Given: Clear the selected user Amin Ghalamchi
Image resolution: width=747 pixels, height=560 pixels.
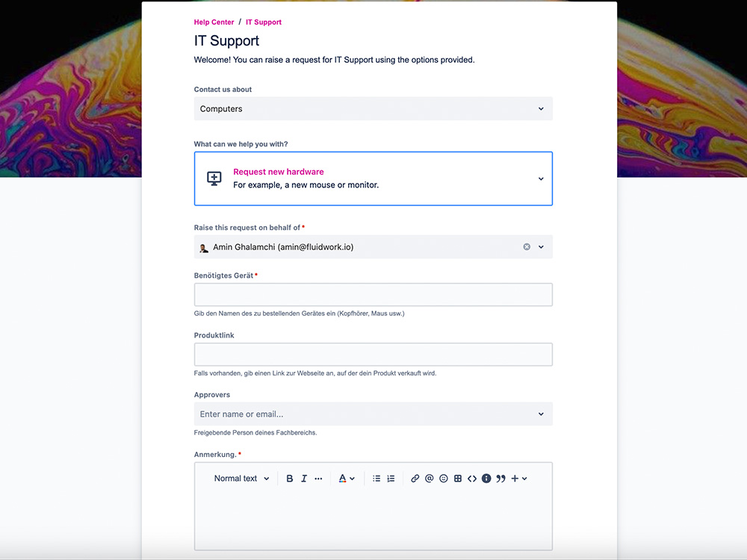Looking at the screenshot, I should 527,246.
